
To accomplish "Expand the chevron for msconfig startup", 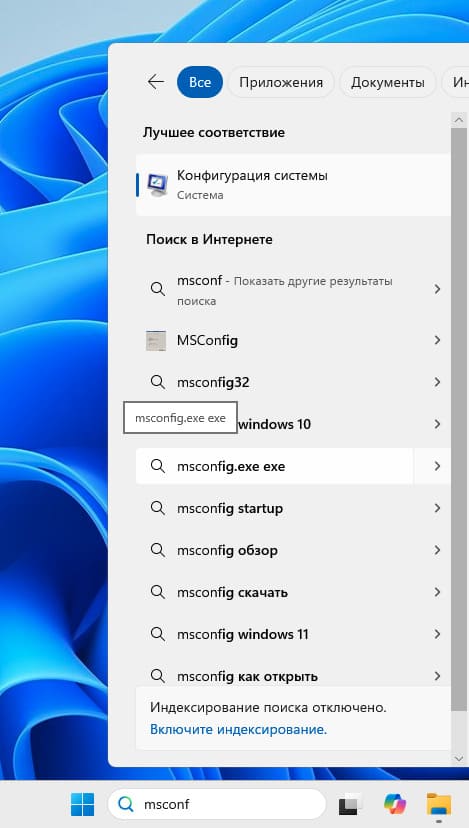I will [x=437, y=508].
